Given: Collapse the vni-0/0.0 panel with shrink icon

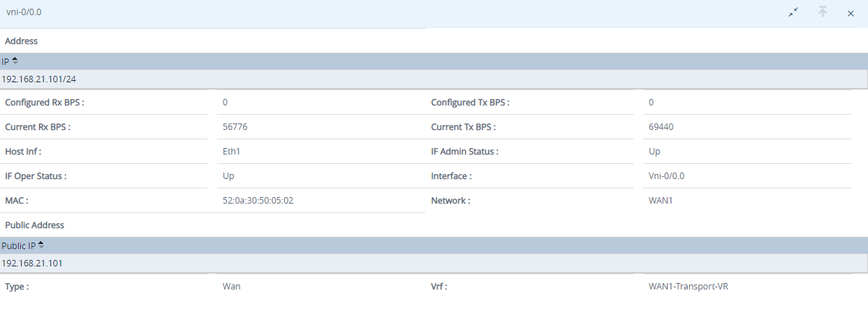Looking at the screenshot, I should pyautogui.click(x=794, y=12).
